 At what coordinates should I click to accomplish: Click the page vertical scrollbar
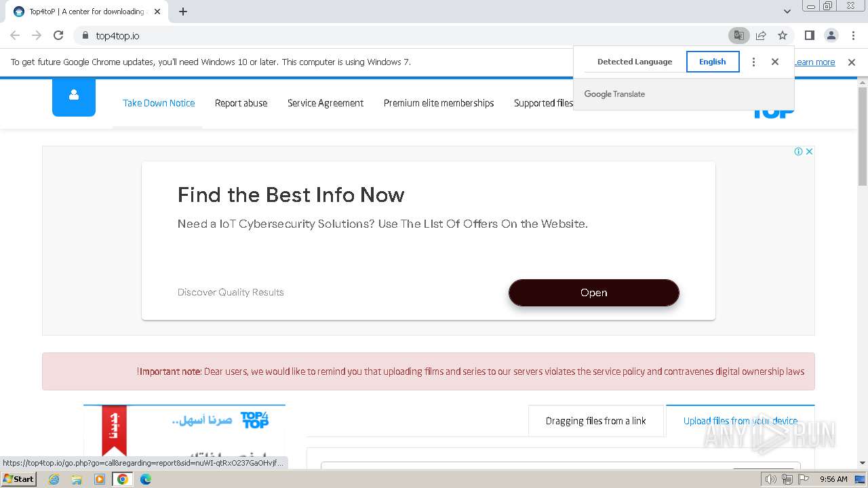pos(863,137)
